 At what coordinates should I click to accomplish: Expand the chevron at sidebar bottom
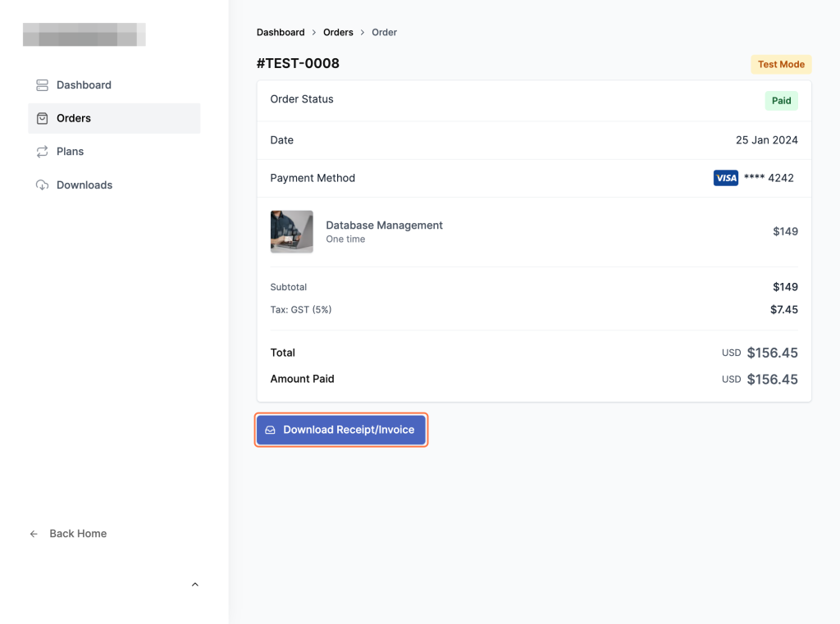click(195, 585)
